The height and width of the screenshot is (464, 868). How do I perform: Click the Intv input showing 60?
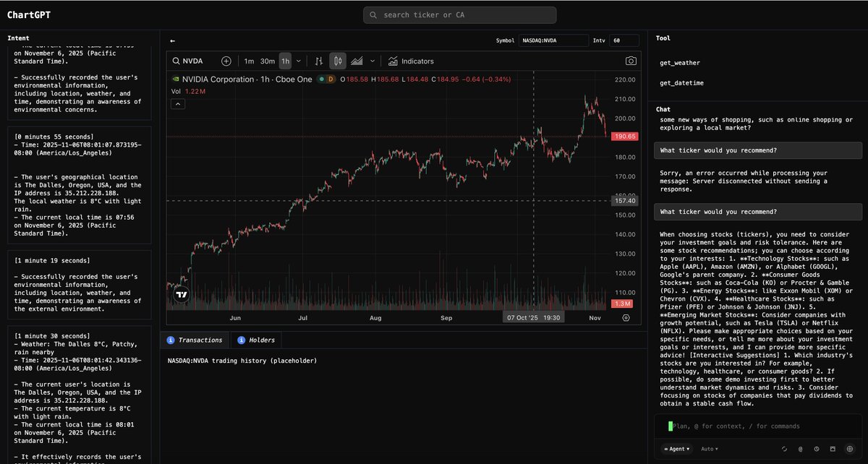624,41
